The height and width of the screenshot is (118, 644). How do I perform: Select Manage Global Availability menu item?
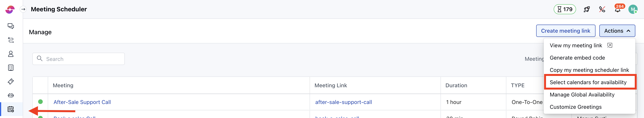[x=582, y=95]
